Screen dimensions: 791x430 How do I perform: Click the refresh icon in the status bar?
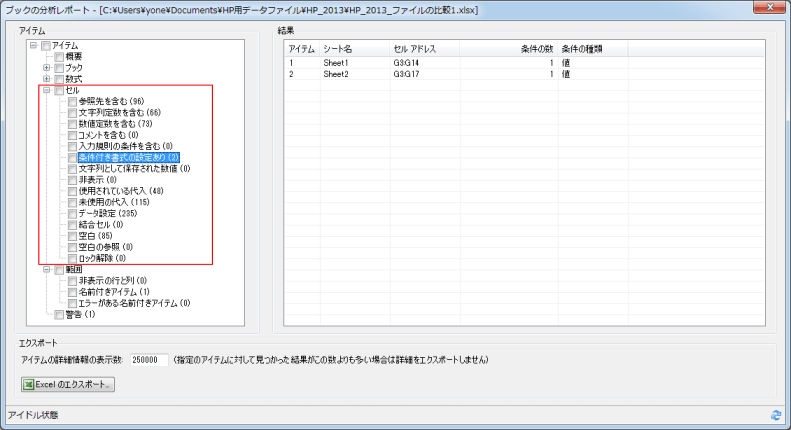(x=776, y=415)
